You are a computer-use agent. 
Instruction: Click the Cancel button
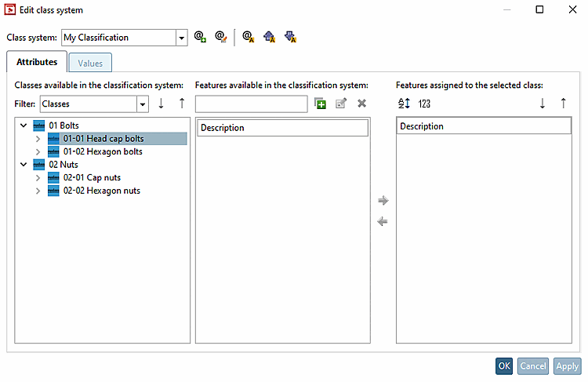(533, 366)
